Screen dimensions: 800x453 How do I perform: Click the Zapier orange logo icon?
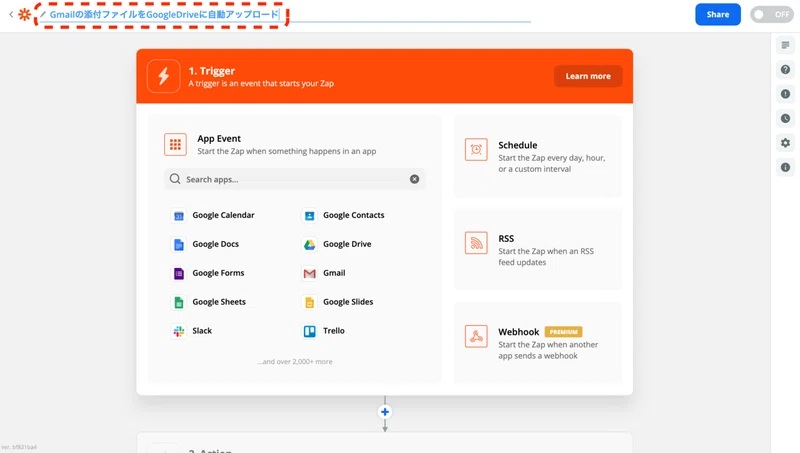point(24,14)
